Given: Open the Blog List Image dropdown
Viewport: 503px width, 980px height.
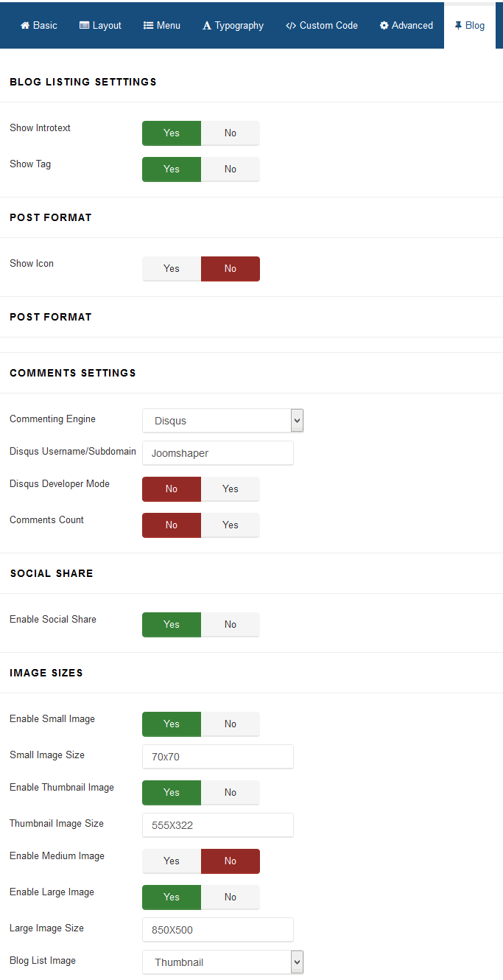Looking at the screenshot, I should click(222, 962).
